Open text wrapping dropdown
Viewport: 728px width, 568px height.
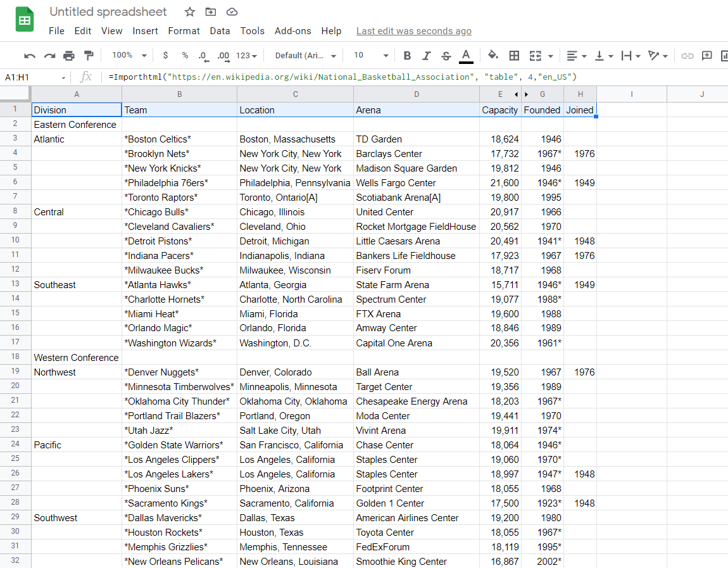(631, 56)
